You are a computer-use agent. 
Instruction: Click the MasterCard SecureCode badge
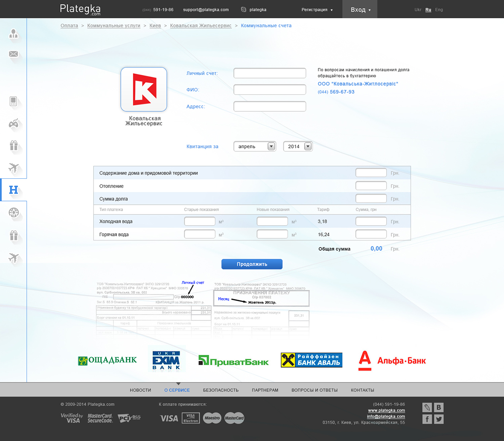pyautogui.click(x=100, y=418)
